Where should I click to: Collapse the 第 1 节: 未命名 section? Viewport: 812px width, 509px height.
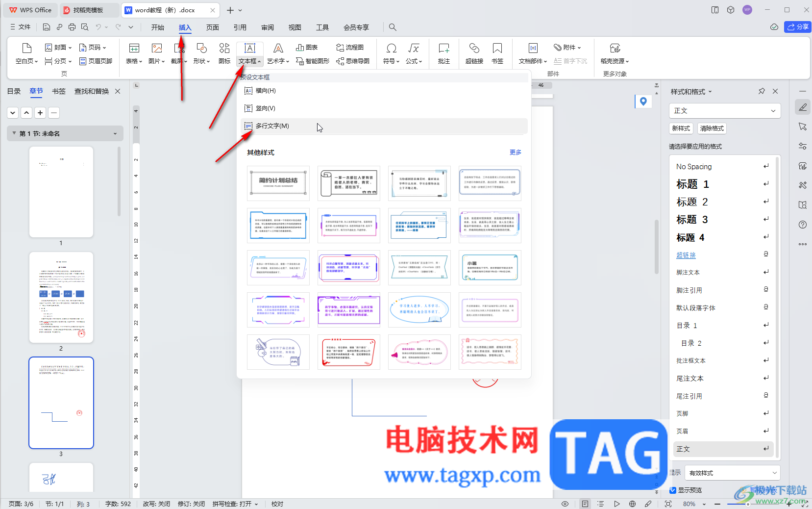(14, 133)
